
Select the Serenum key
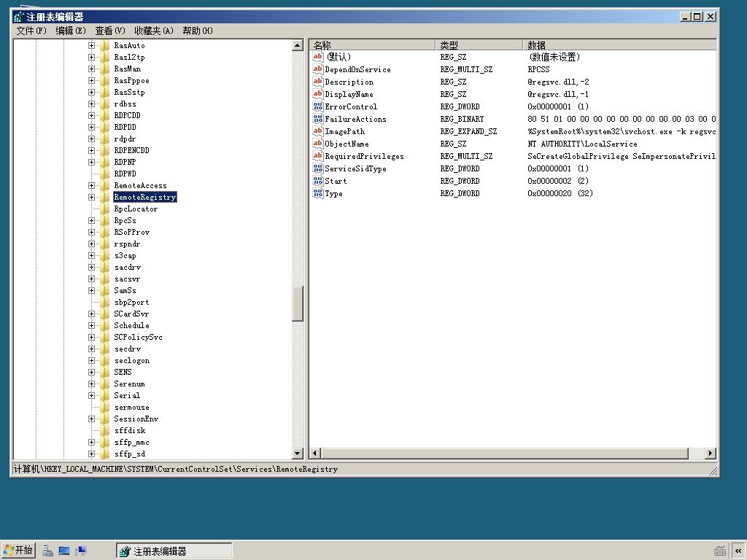tap(129, 384)
